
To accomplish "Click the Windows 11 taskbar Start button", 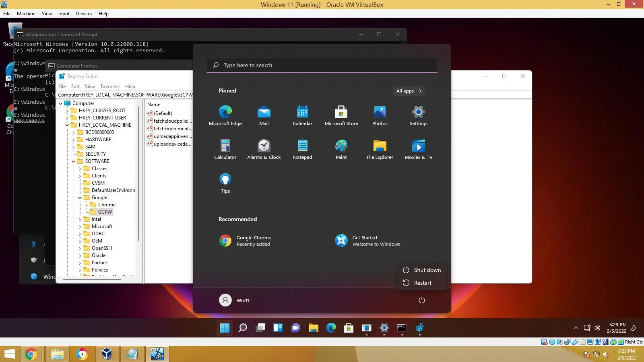I will tap(225, 328).
